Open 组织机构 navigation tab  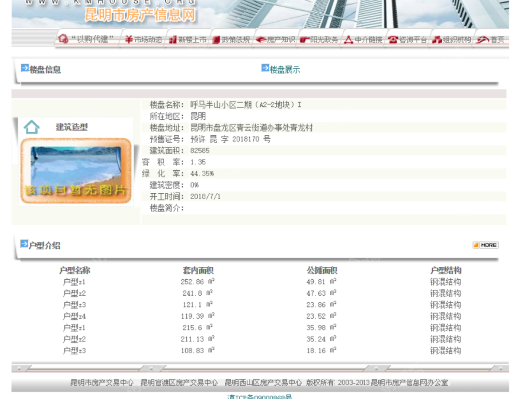(452, 39)
